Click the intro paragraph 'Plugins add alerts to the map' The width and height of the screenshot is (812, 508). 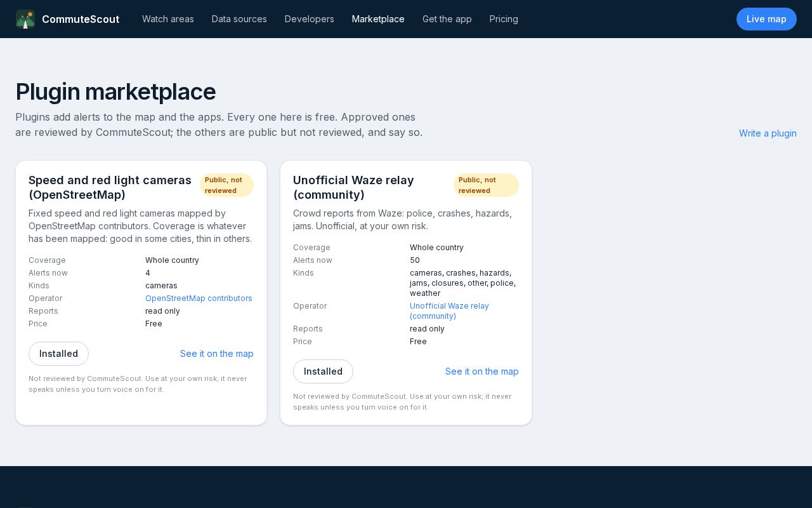(219, 125)
